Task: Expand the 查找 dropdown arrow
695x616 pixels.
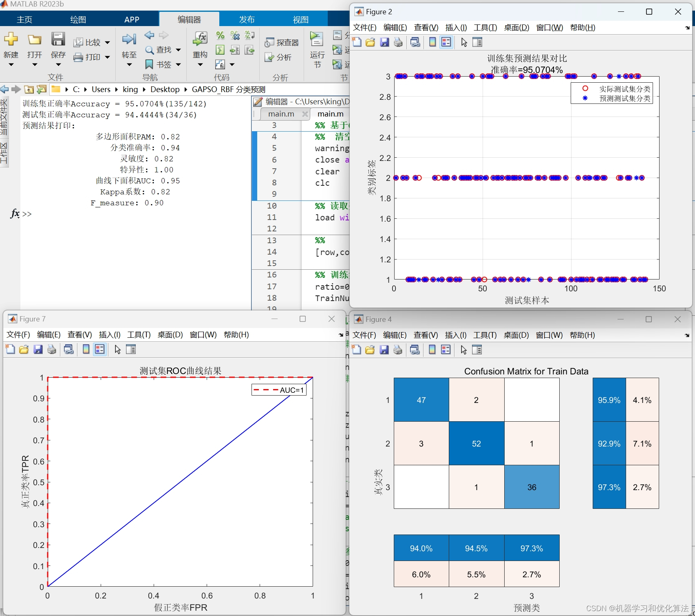Action: point(178,50)
